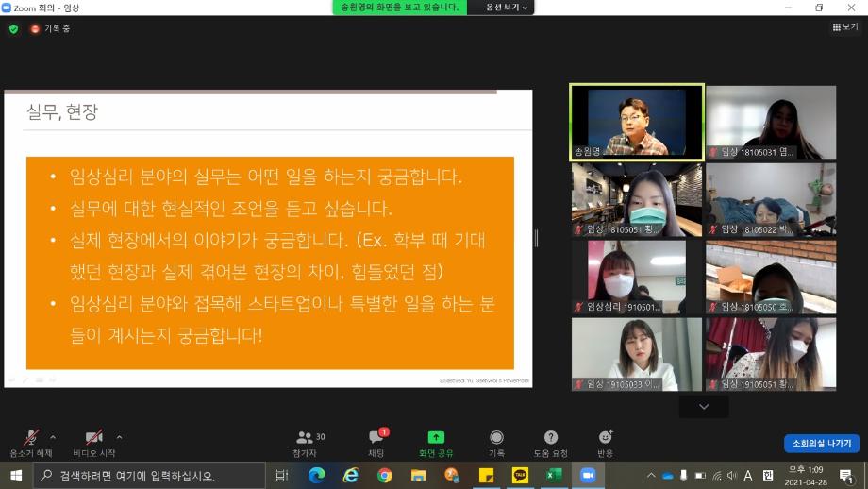Viewport: 868px width, 489px height.
Task: Open the view options dropdown at top
Action: pos(508,8)
